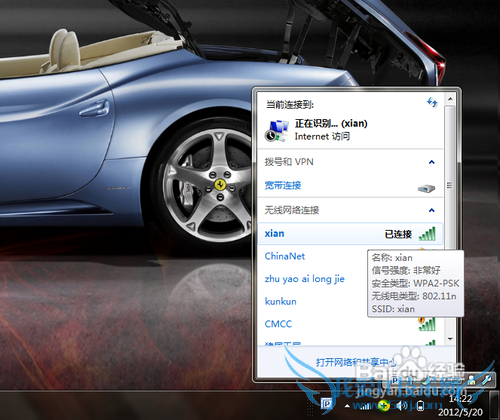Click the 正在识别... (xian) network name
Viewport: 500px width, 420px height.
[x=331, y=123]
